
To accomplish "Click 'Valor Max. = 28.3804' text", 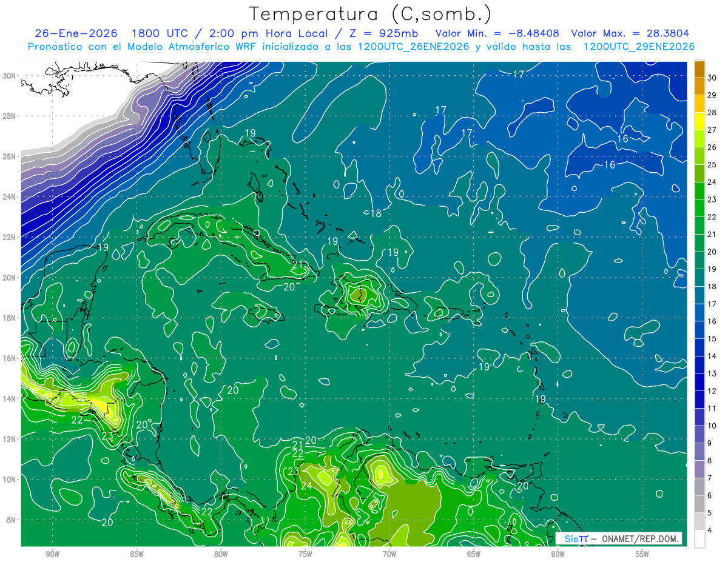I will tap(630, 33).
